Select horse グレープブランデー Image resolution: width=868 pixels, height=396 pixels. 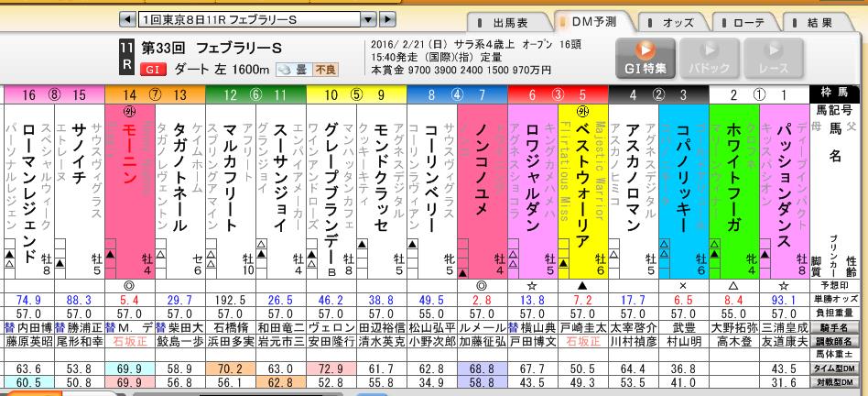coord(331,192)
